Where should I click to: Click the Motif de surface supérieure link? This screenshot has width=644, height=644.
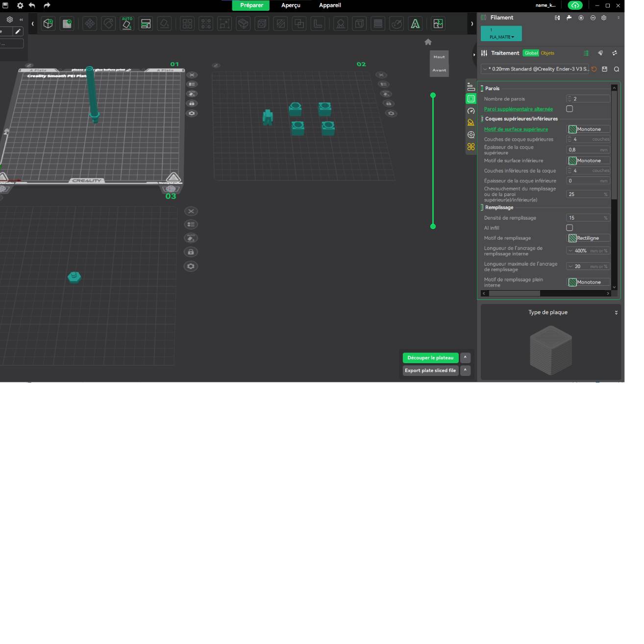coord(516,129)
